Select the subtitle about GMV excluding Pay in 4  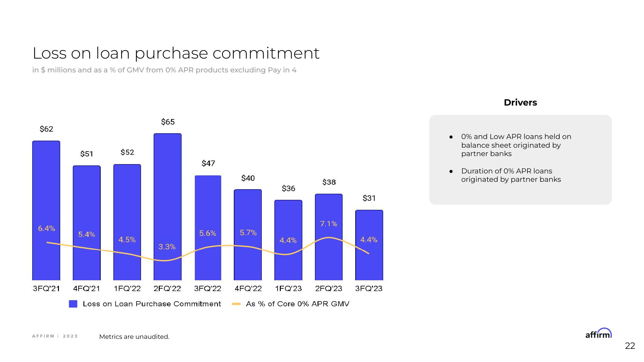point(164,70)
